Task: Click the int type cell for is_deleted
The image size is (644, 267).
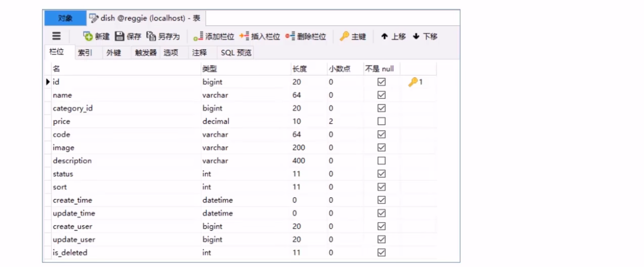Action: tap(246, 253)
